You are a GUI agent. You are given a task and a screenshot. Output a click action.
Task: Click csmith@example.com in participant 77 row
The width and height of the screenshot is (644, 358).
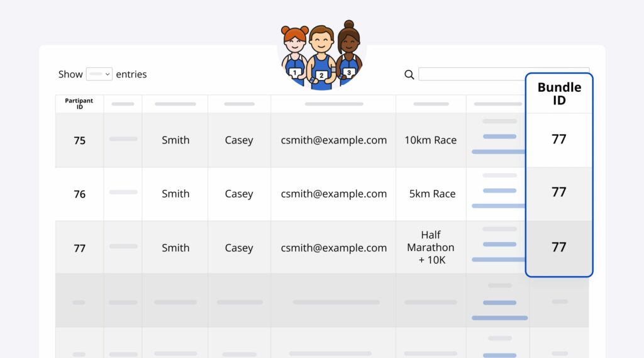[333, 248]
